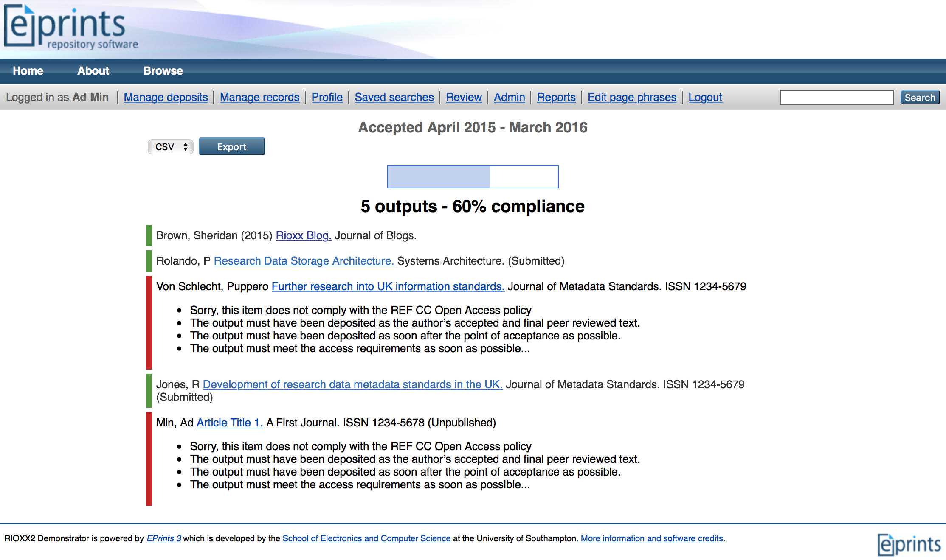The width and height of the screenshot is (946, 560).
Task: Click the small EPrints footer logo
Action: (909, 544)
